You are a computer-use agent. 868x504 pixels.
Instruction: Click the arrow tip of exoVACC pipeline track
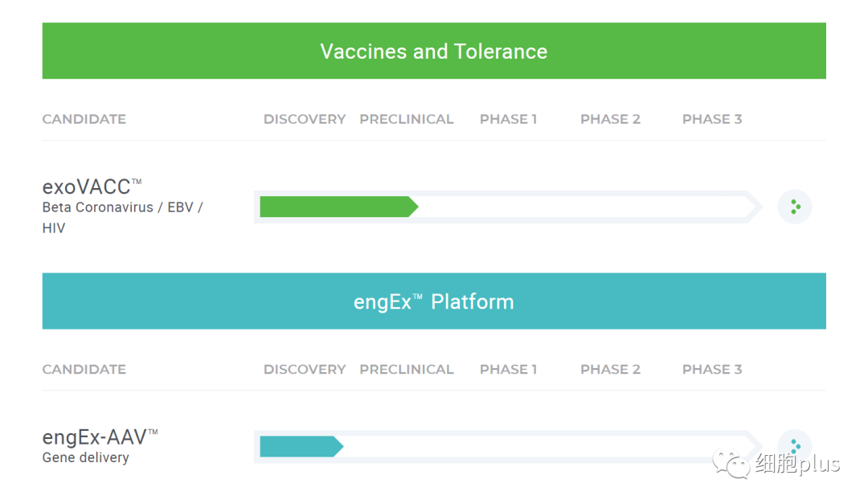755,207
